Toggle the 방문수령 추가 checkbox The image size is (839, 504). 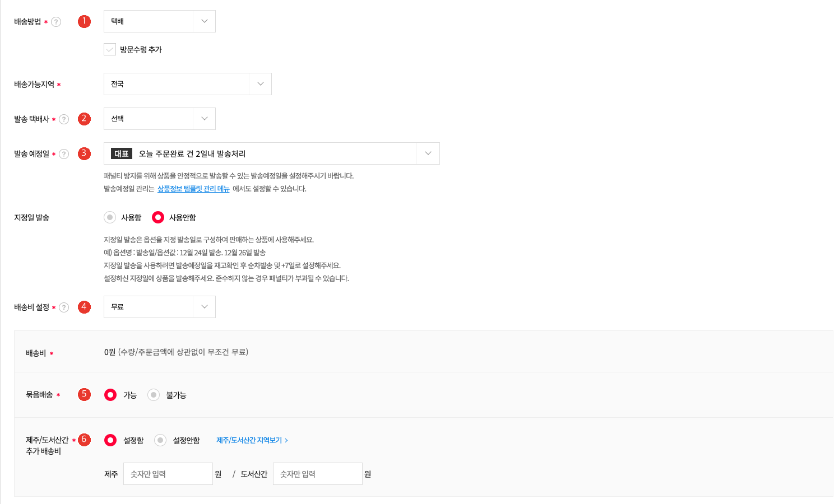tap(110, 49)
